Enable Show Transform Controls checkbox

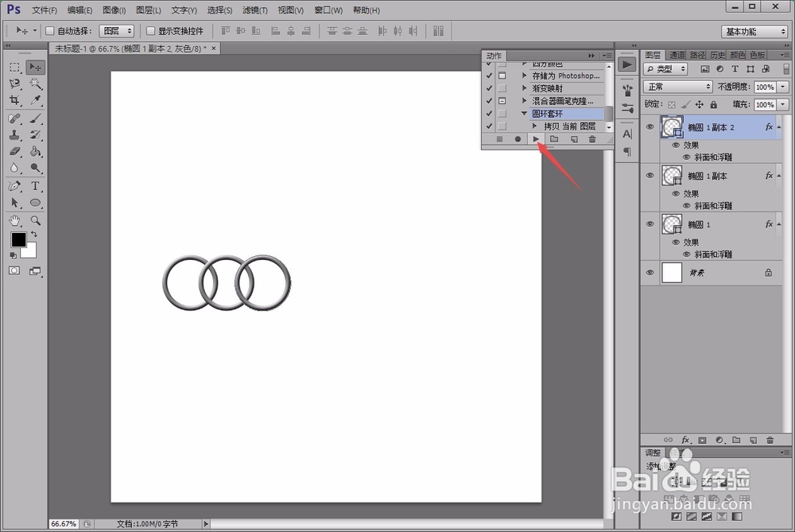point(150,31)
